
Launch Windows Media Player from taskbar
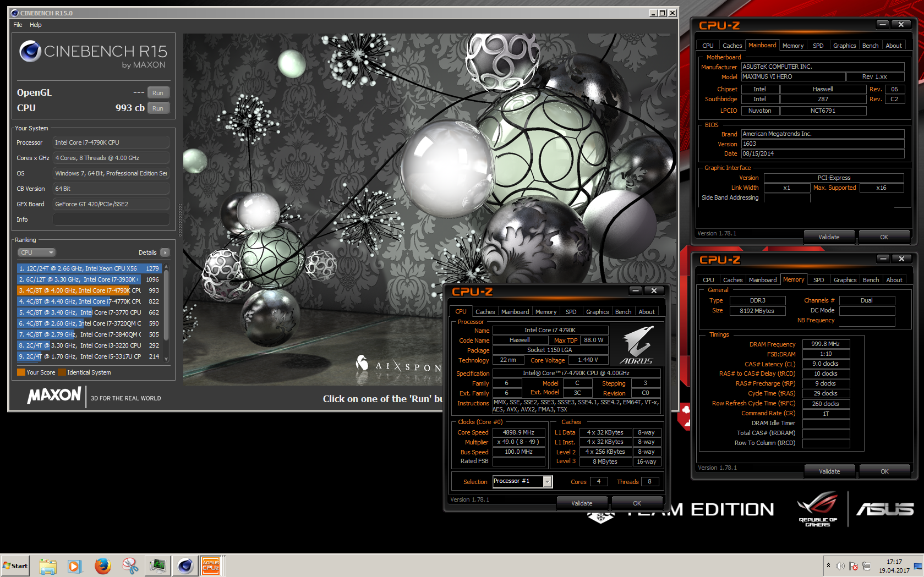pyautogui.click(x=75, y=565)
